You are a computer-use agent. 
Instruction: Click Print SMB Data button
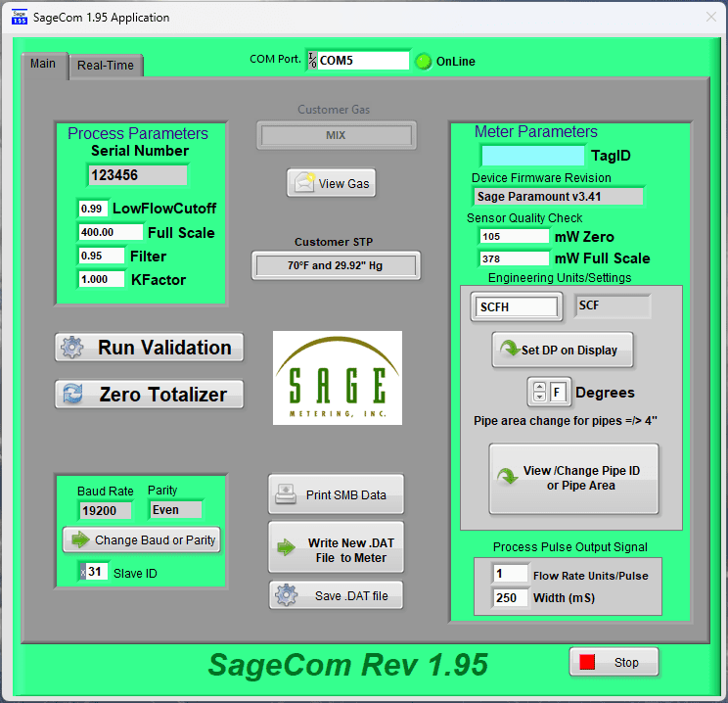click(337, 494)
